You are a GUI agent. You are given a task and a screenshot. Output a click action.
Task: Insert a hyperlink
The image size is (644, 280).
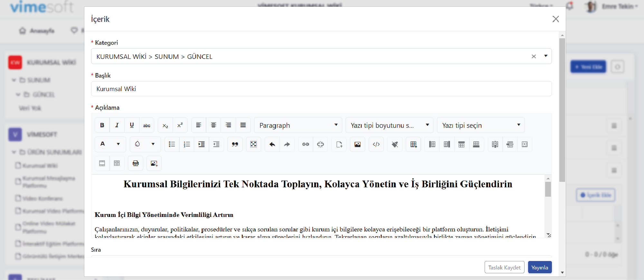[306, 144]
